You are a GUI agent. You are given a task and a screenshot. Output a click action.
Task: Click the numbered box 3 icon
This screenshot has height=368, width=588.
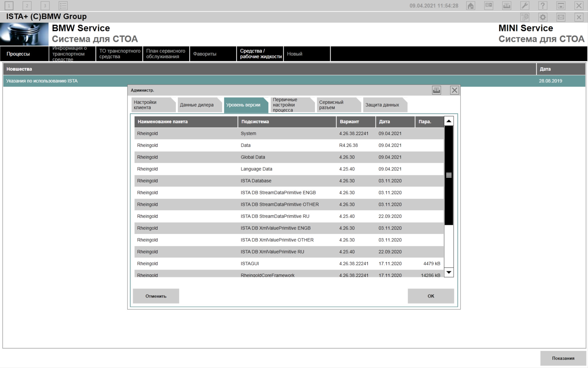[45, 6]
